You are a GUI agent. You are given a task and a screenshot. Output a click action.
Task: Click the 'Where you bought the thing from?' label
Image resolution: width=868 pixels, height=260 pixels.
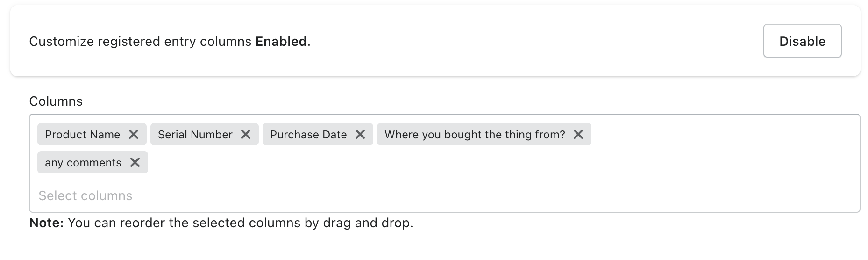475,135
